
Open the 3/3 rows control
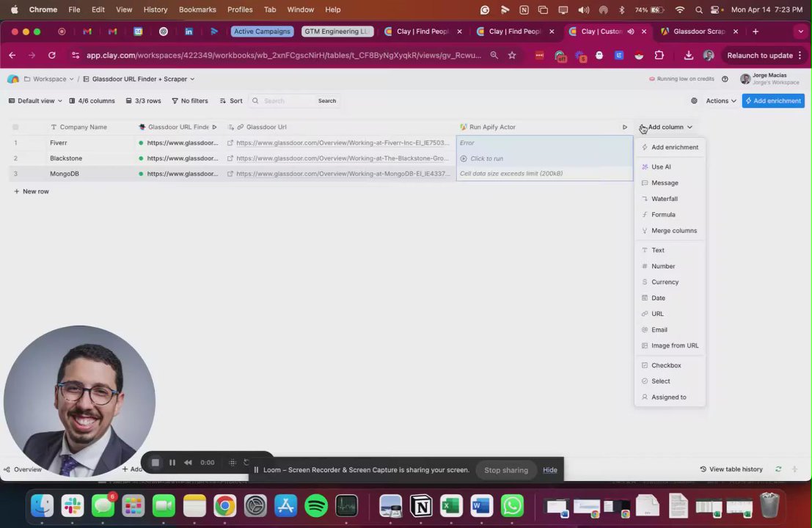[144, 101]
